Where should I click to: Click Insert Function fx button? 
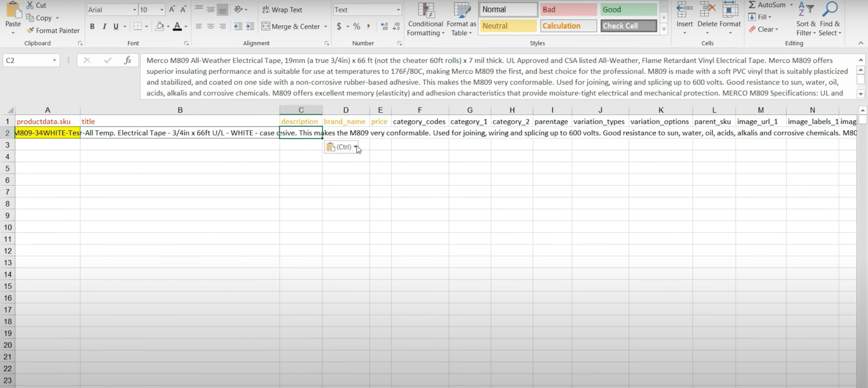coord(127,60)
